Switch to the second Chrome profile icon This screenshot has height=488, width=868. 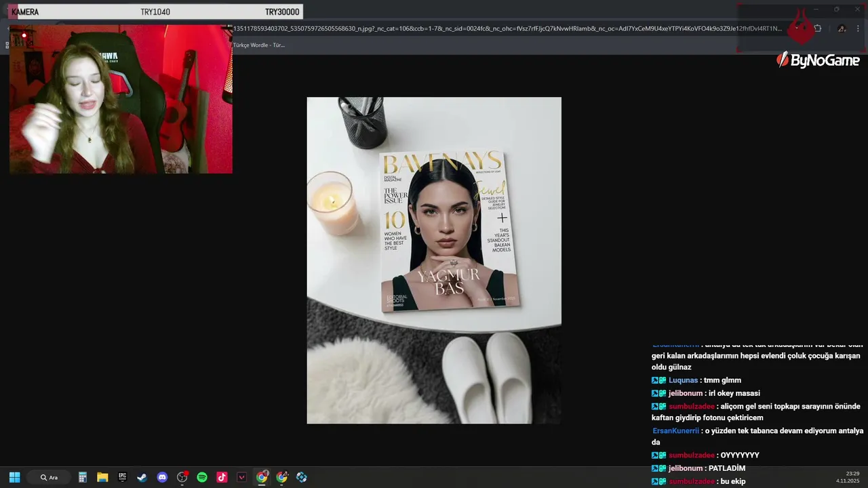282,477
